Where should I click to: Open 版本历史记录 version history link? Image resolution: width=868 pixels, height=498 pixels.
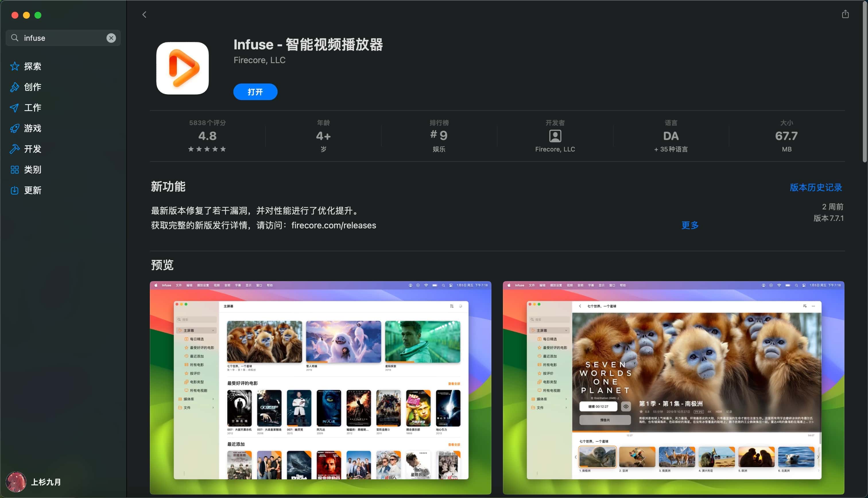coord(816,187)
